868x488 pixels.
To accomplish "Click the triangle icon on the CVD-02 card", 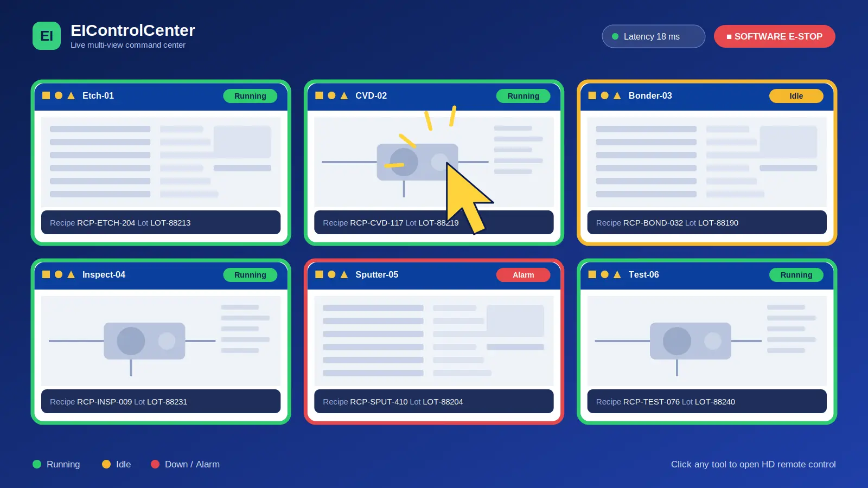I will (x=344, y=95).
